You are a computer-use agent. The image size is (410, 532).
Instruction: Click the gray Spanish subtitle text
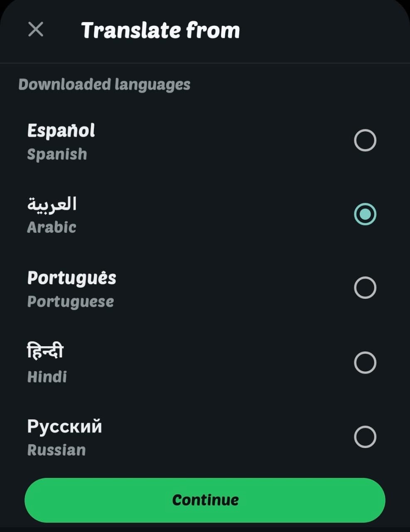point(57,155)
